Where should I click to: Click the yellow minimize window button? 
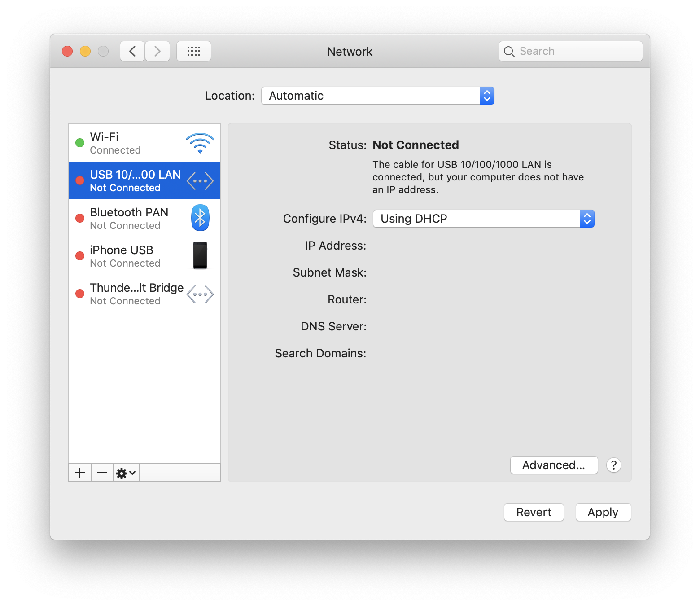coord(85,51)
